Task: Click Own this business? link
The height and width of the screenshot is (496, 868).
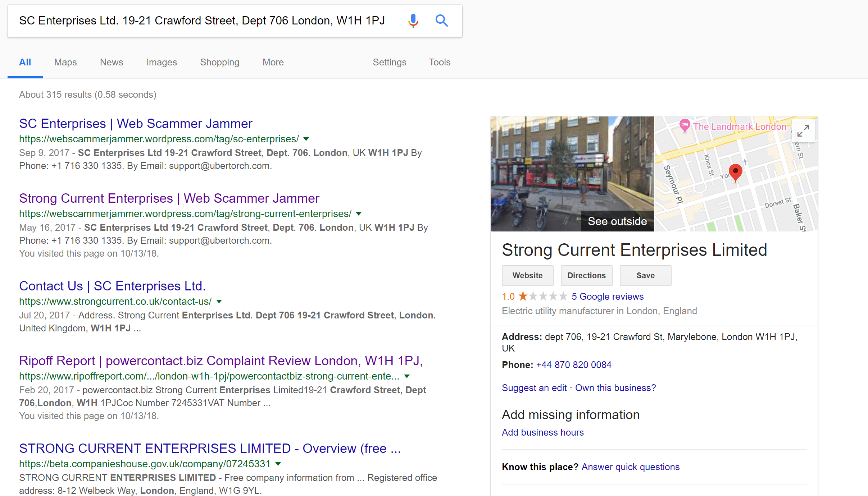Action: tap(615, 388)
